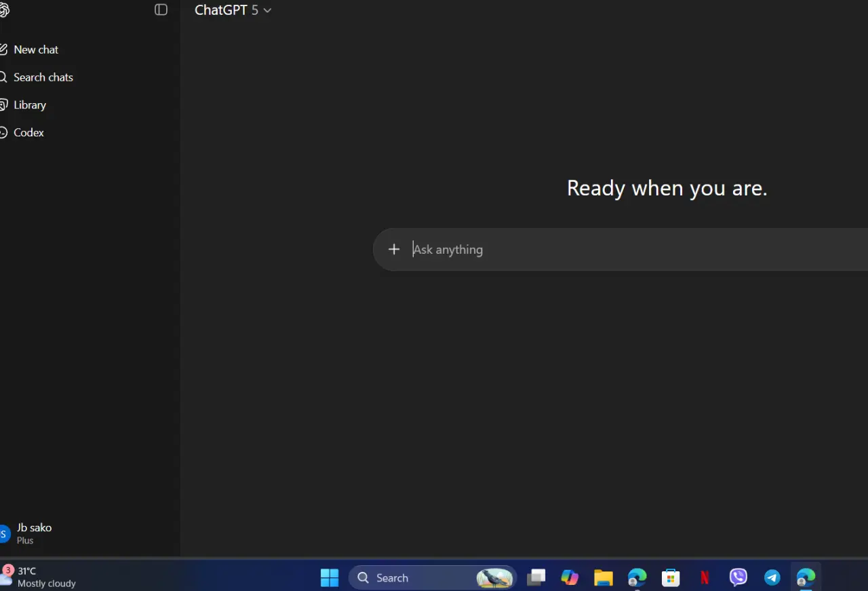Open Telegram from the taskbar

click(772, 577)
